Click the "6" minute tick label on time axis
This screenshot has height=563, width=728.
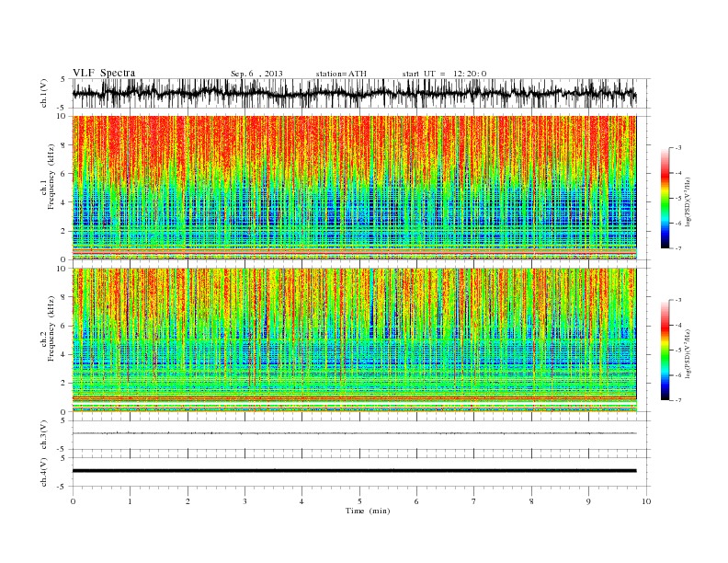click(x=416, y=501)
